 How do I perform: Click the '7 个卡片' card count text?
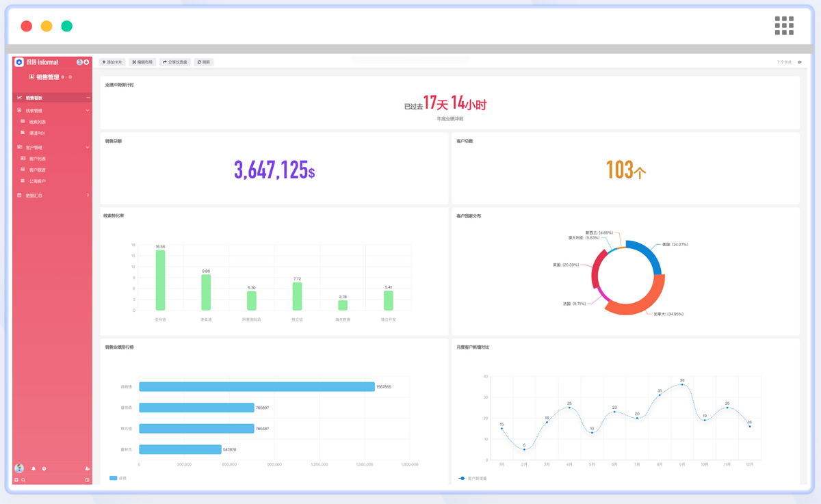click(x=784, y=62)
